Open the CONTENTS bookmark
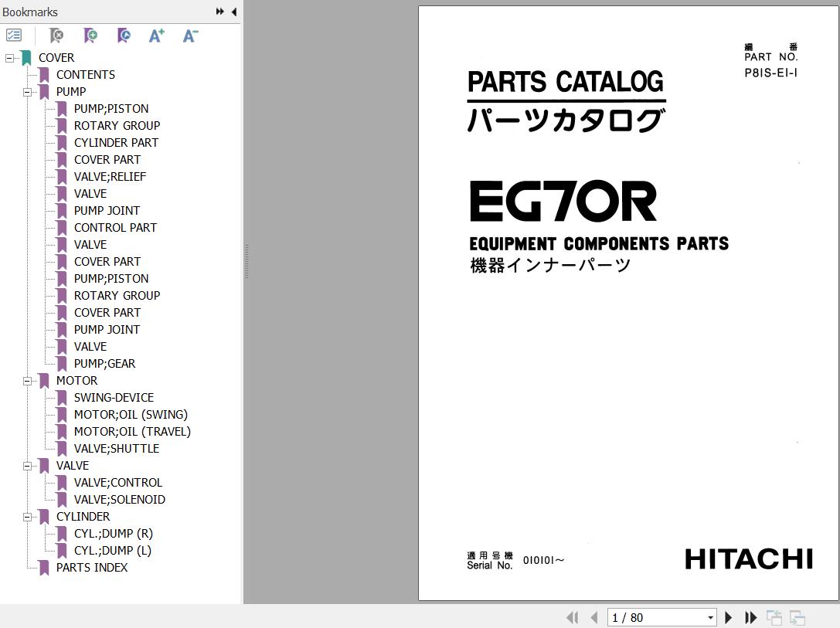The width and height of the screenshot is (840, 628). coord(86,74)
